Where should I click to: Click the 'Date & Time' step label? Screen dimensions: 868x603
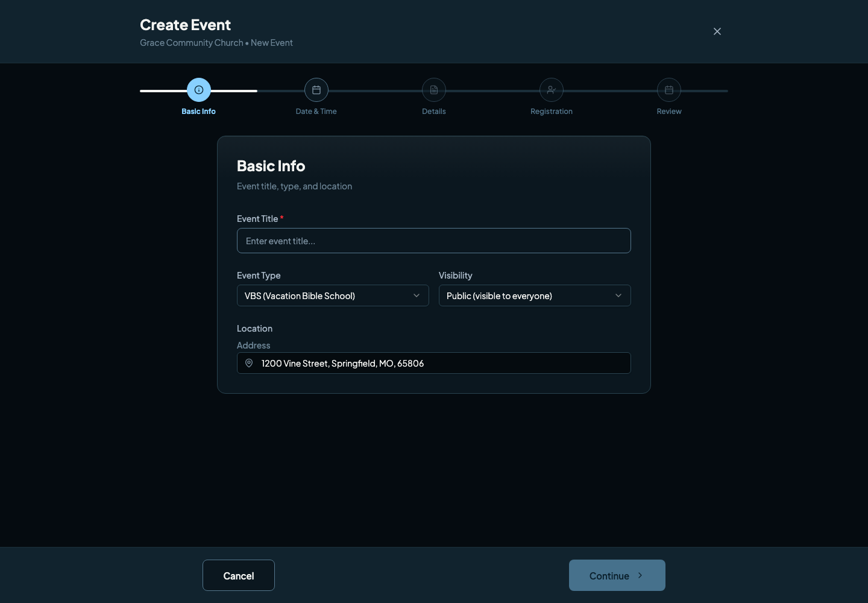coord(316,112)
